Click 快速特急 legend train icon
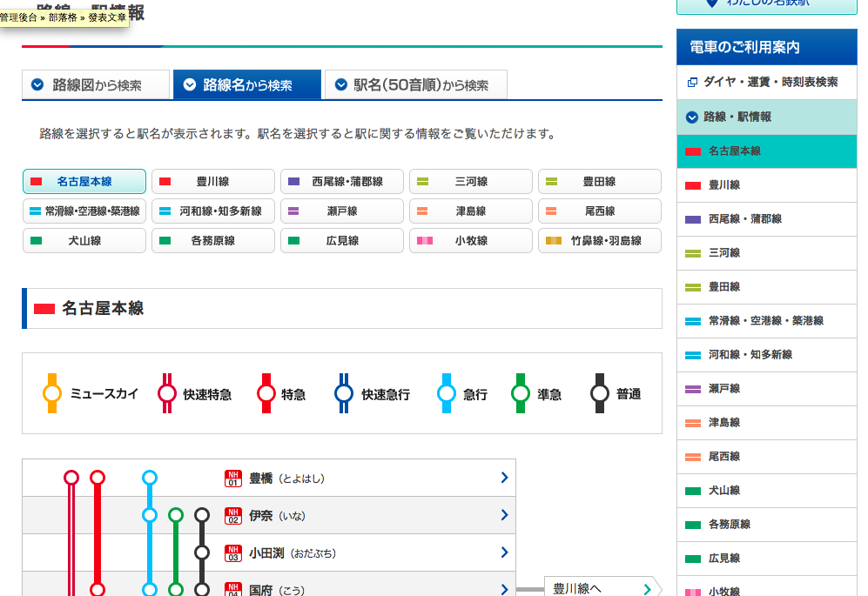The image size is (868, 596). click(166, 393)
